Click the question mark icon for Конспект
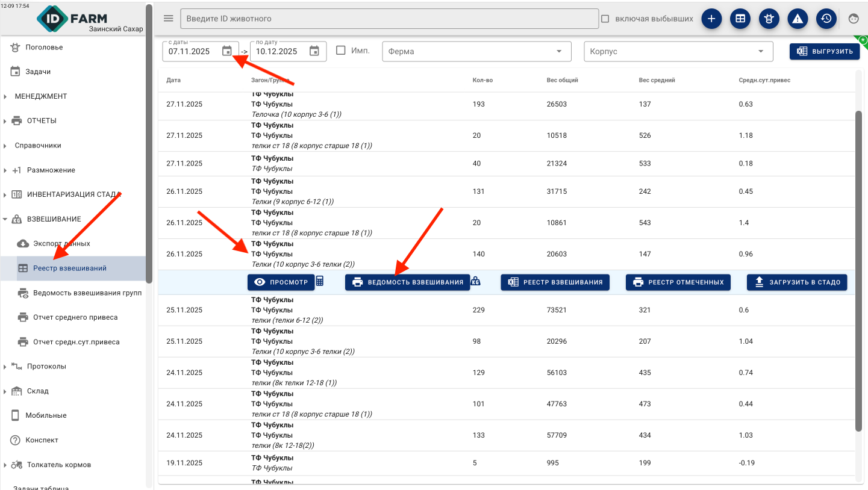 click(x=16, y=440)
